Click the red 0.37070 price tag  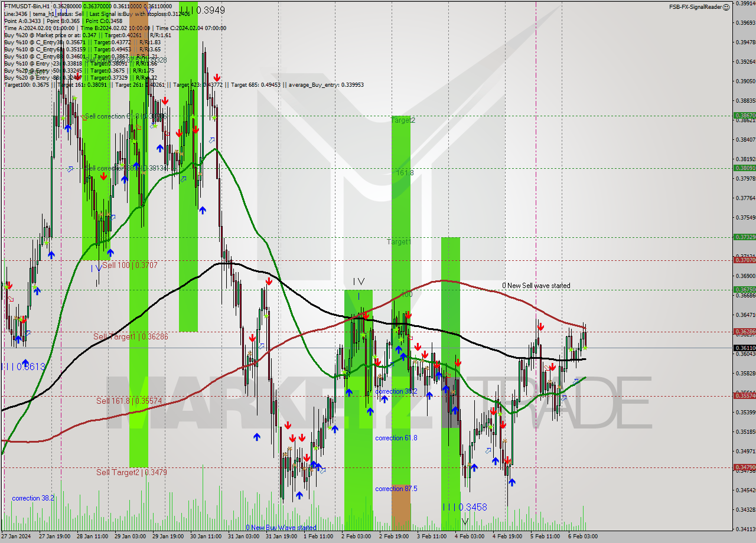(744, 260)
